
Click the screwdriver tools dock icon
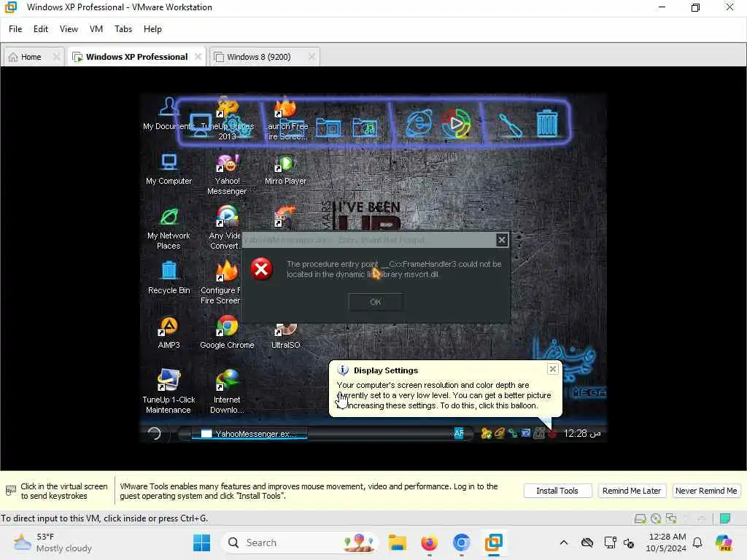point(510,125)
